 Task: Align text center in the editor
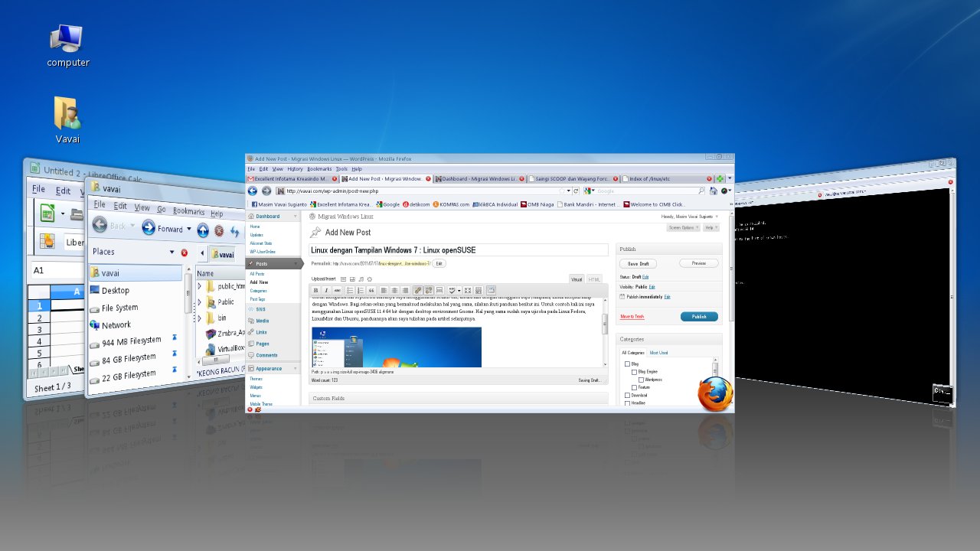(394, 291)
